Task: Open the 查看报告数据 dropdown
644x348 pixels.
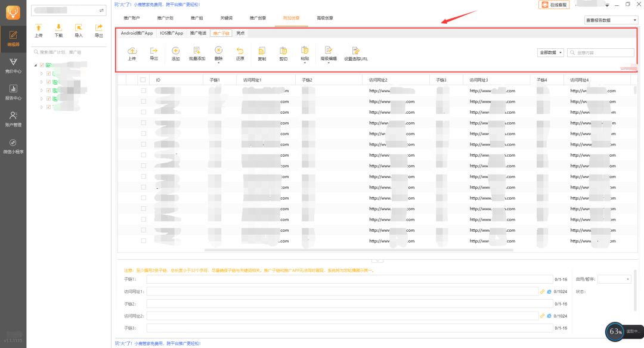Action: tap(611, 20)
